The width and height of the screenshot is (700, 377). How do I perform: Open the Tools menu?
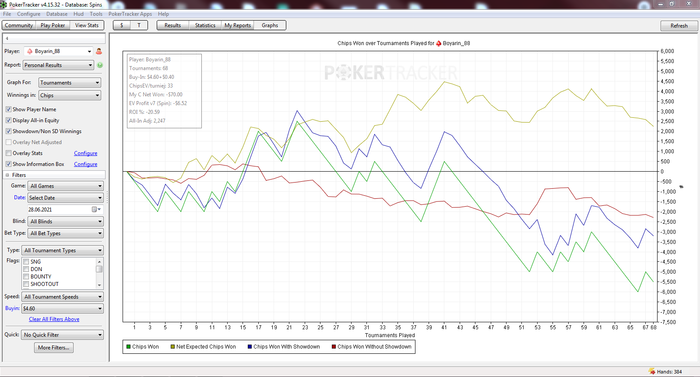coord(96,14)
